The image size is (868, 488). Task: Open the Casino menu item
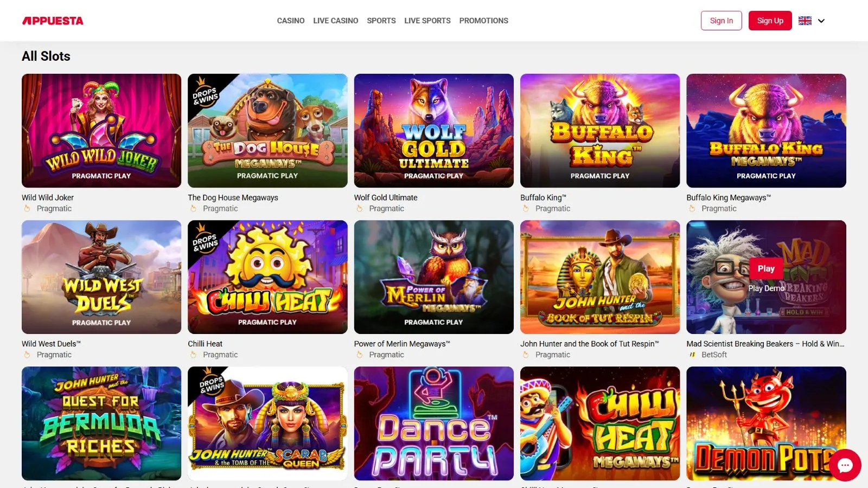pyautogui.click(x=291, y=21)
